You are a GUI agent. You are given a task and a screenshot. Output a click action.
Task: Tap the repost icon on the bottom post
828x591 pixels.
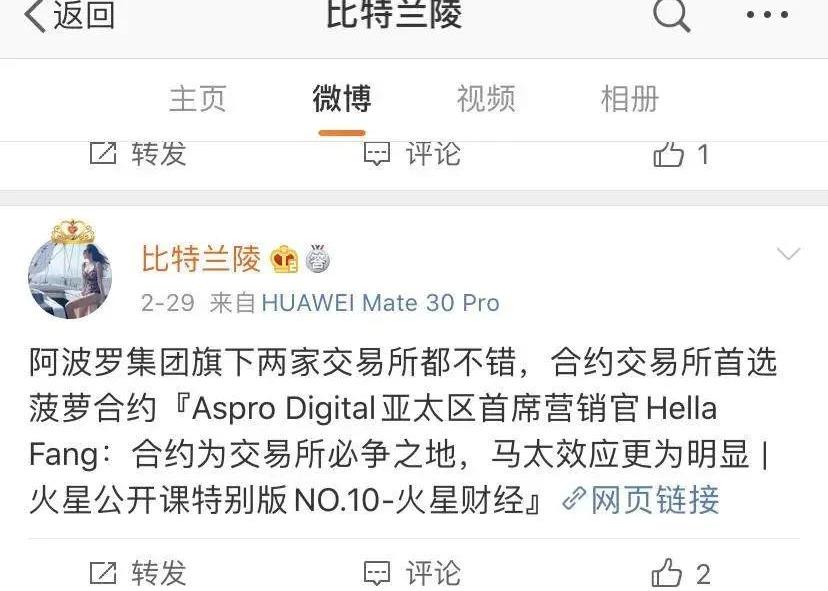103,574
